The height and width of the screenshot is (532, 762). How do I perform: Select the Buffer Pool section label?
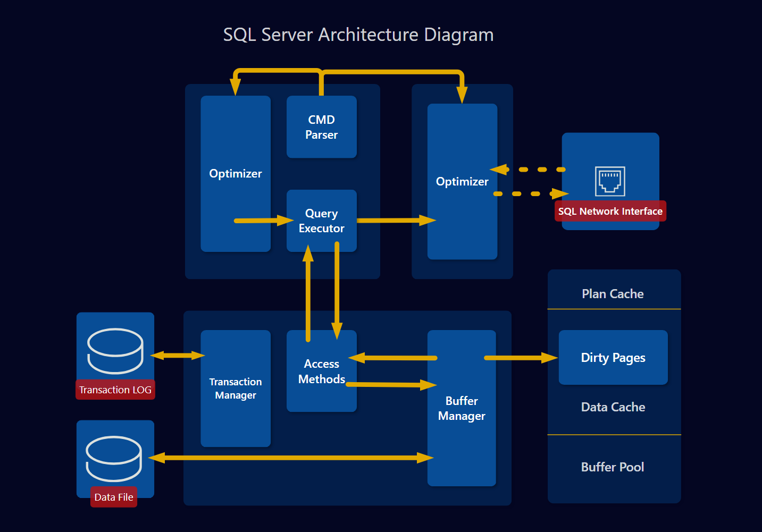pyautogui.click(x=613, y=467)
